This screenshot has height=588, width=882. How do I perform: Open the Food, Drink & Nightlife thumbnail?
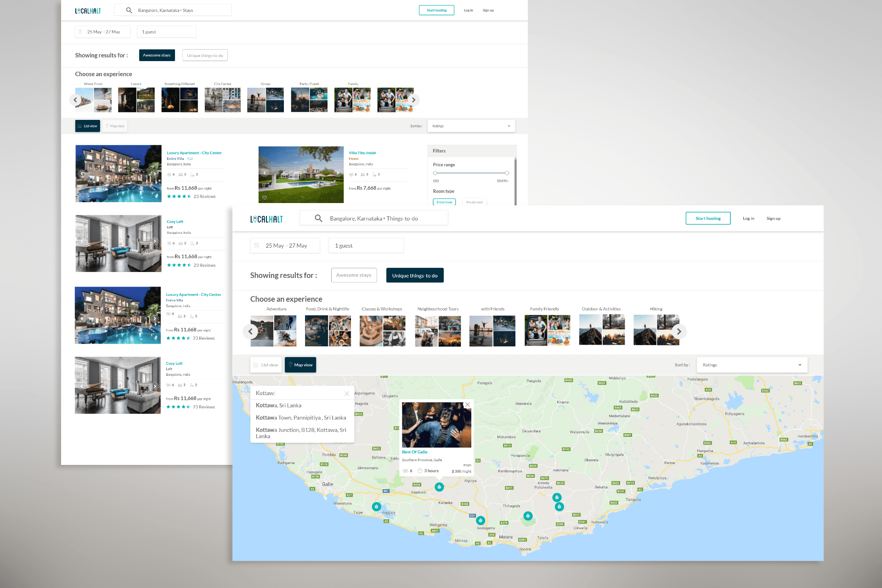(x=328, y=331)
